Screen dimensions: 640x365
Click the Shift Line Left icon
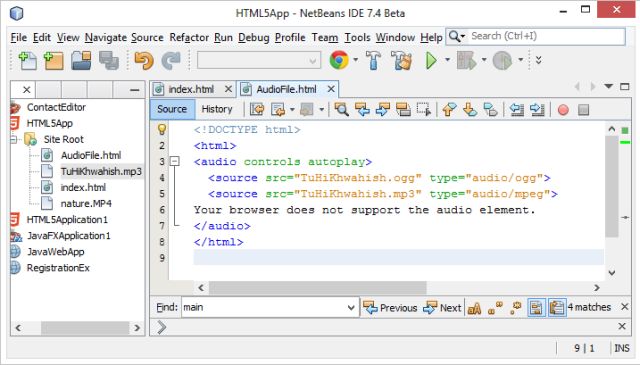coord(517,109)
